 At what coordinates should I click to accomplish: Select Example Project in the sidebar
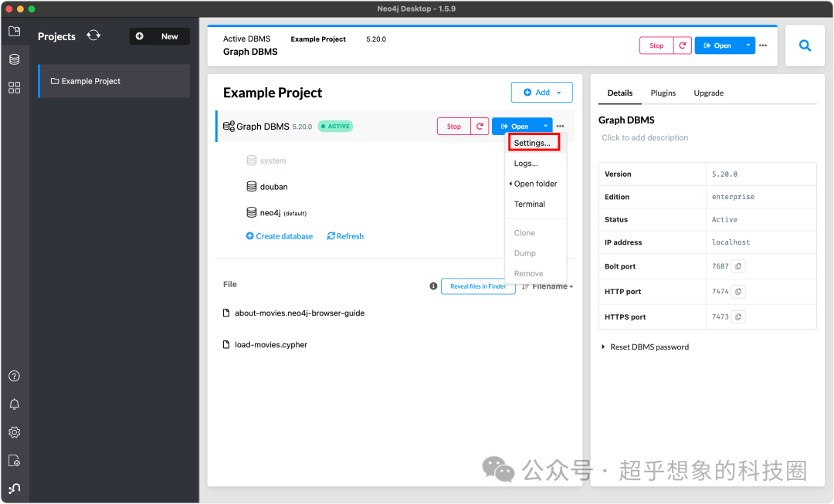114,81
